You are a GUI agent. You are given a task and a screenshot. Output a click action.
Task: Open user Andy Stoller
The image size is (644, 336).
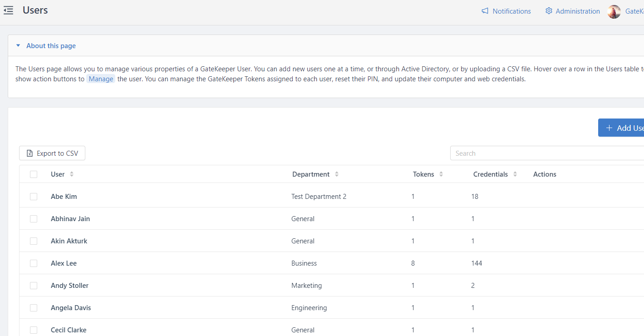click(69, 286)
